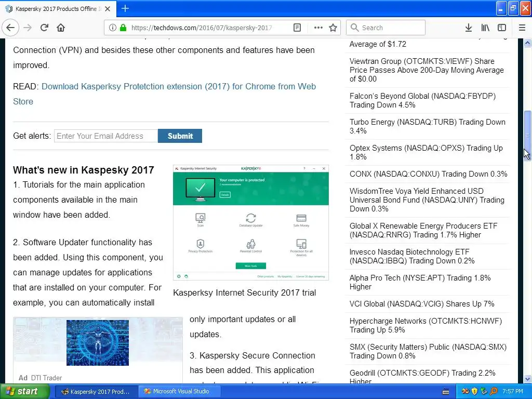Viewport: 532px width, 399px height.
Task: Open page actions three-dot menu
Action: 318,28
